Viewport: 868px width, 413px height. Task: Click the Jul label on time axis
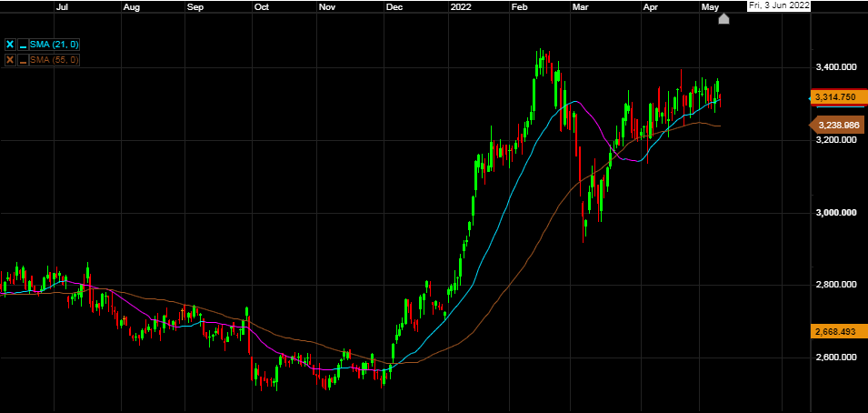tap(63, 6)
